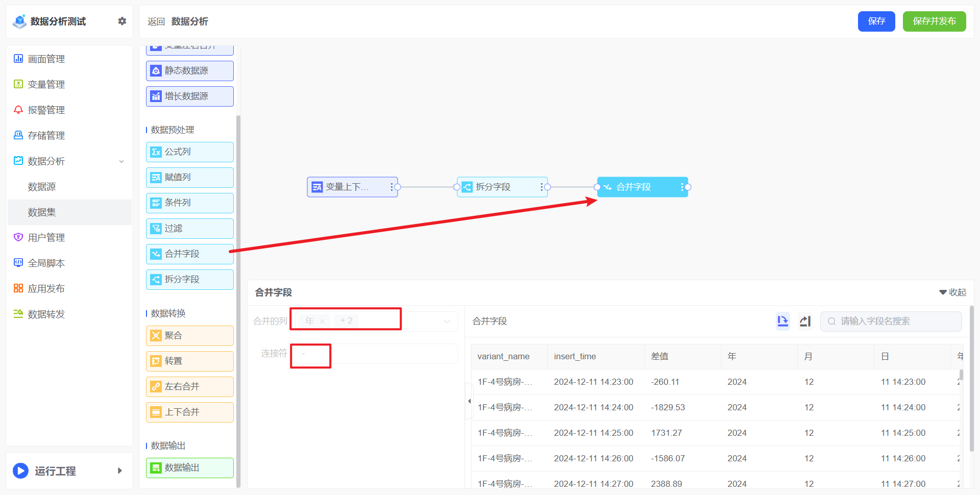Click the 返回 link in the header
Image resolution: width=980 pixels, height=495 pixels.
coord(156,21)
